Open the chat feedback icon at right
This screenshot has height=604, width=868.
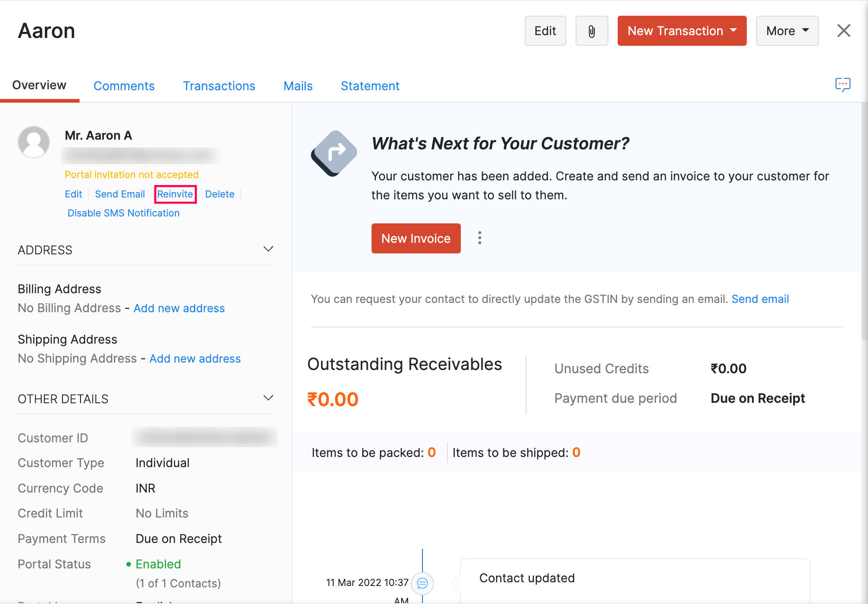843,85
